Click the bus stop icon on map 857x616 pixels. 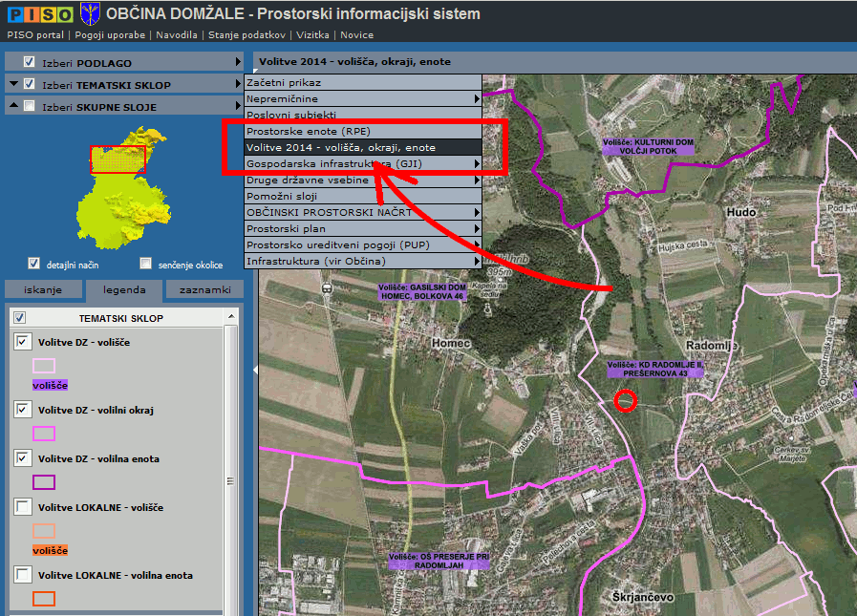pos(328,287)
